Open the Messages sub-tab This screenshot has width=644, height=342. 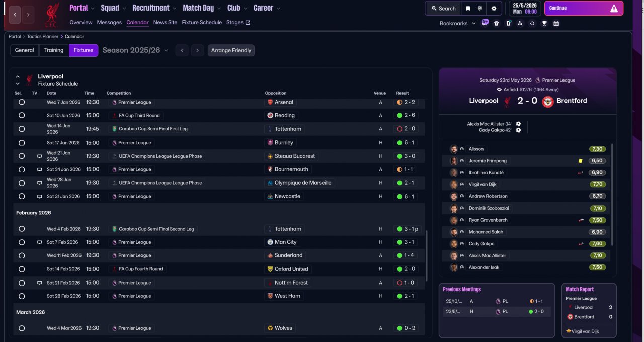109,23
